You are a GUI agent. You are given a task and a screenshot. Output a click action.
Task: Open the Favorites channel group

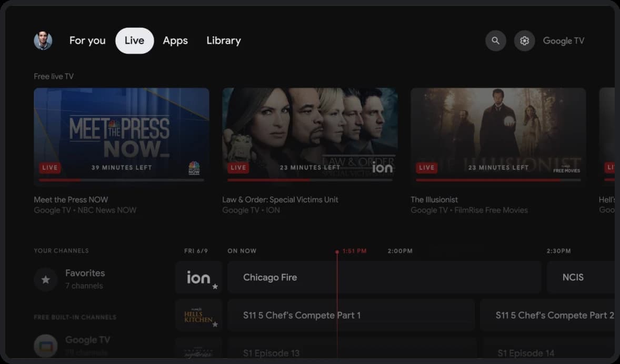click(84, 279)
